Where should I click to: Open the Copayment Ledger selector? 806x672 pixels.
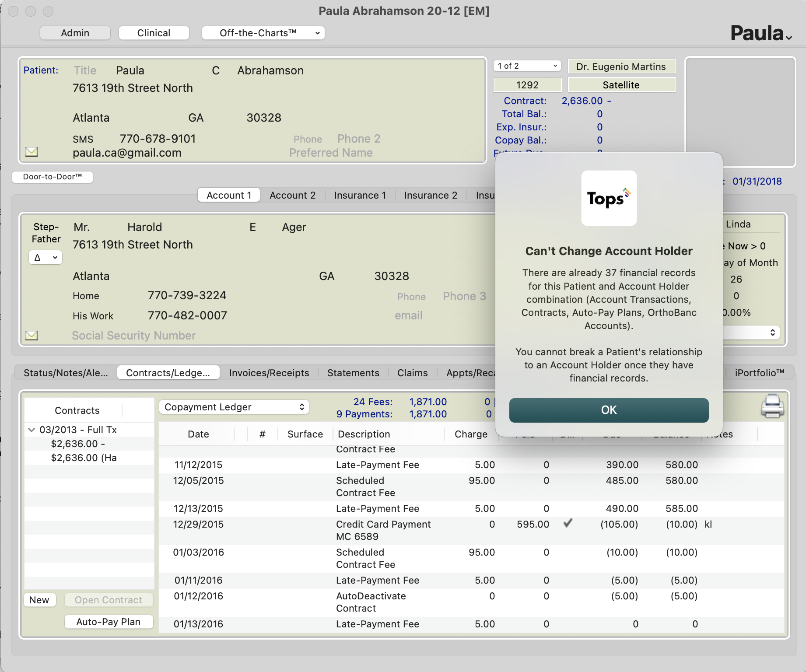pos(234,407)
